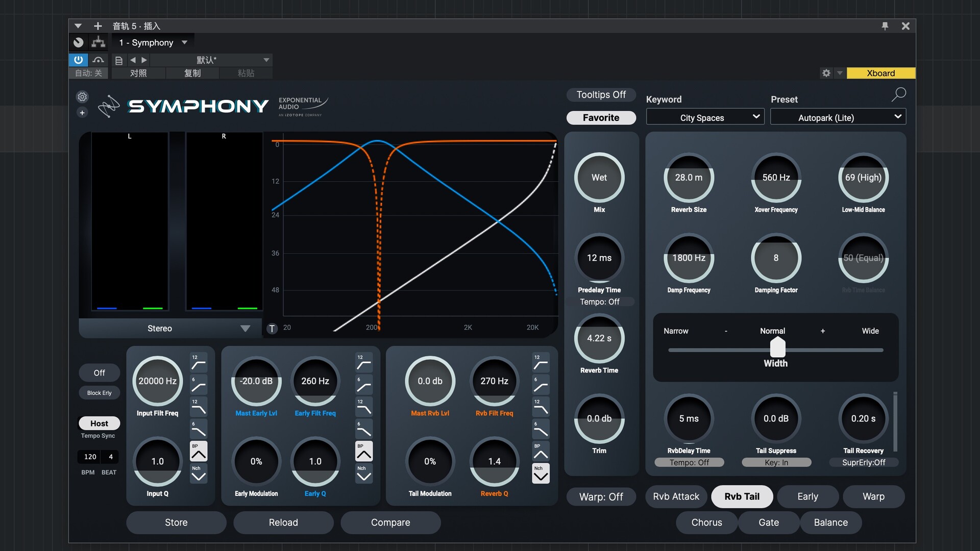Toggle Tooltips Off button

tap(601, 95)
